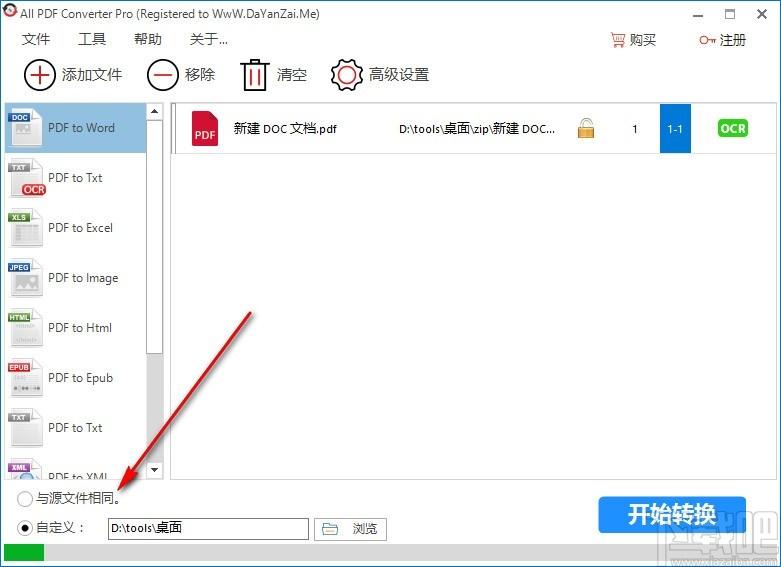Click the red PDF file icon in list
Image resolution: width=781 pixels, height=567 pixels.
tap(205, 129)
